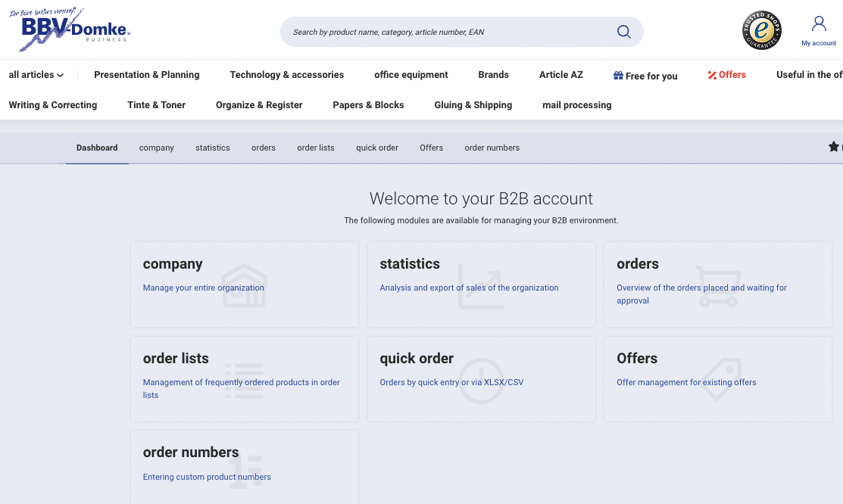
Task: Open Writing & Correcting category
Action: 53,104
